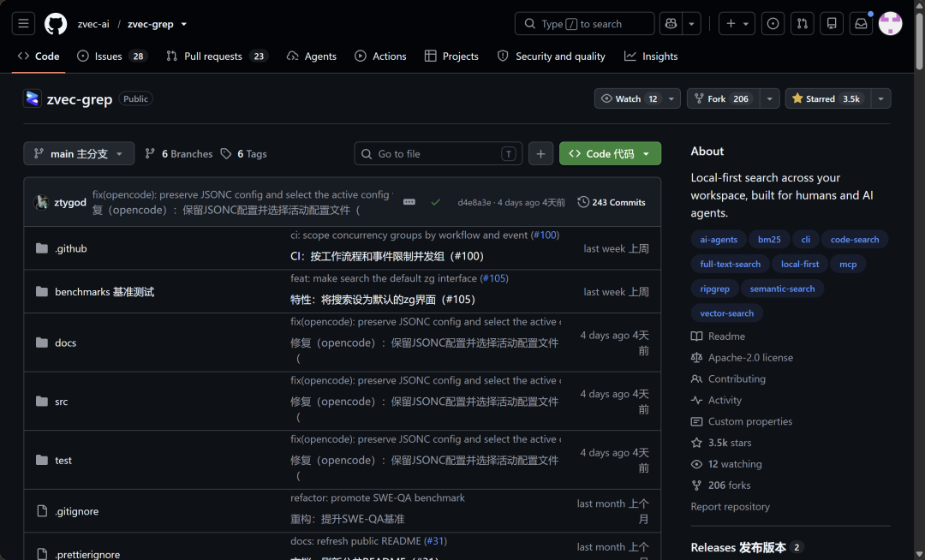Click the code-search topic tag
This screenshot has height=560, width=925.
pyautogui.click(x=855, y=239)
